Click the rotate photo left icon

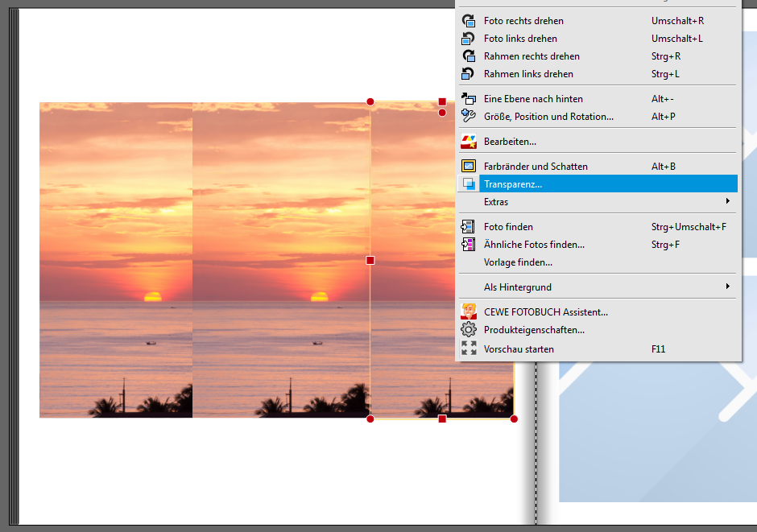point(468,39)
